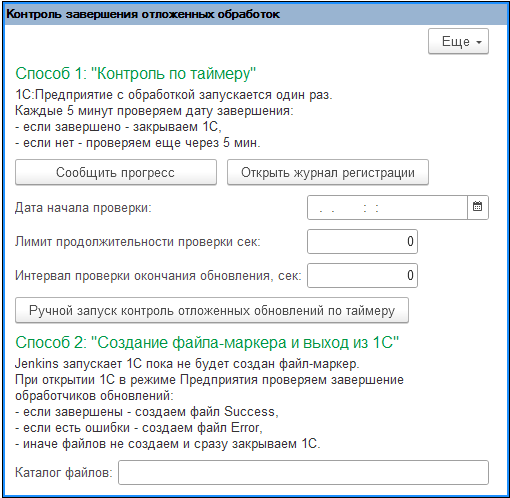Select the Интервал проверки окончания обновления field
The width and height of the screenshot is (510, 498).
(x=362, y=275)
